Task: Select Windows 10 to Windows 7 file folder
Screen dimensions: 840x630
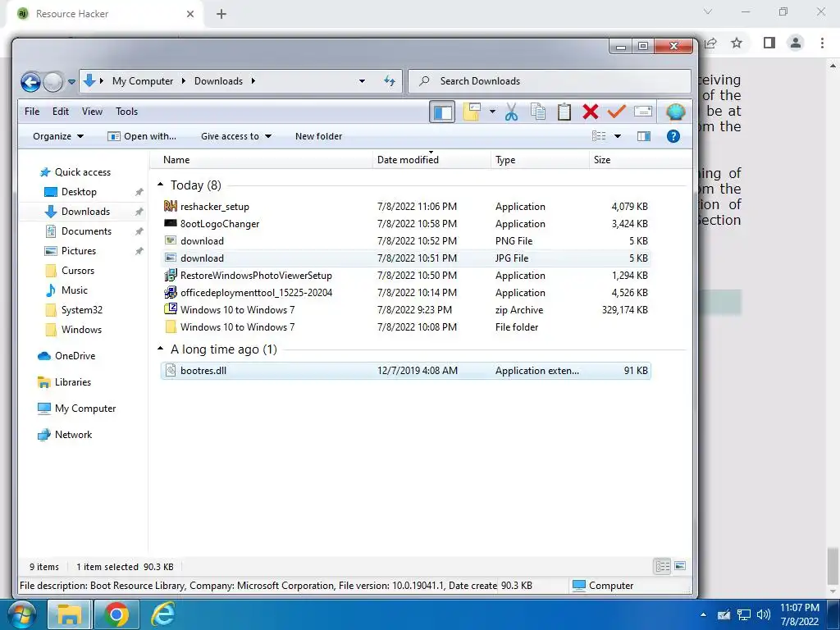Action: coord(406,326)
